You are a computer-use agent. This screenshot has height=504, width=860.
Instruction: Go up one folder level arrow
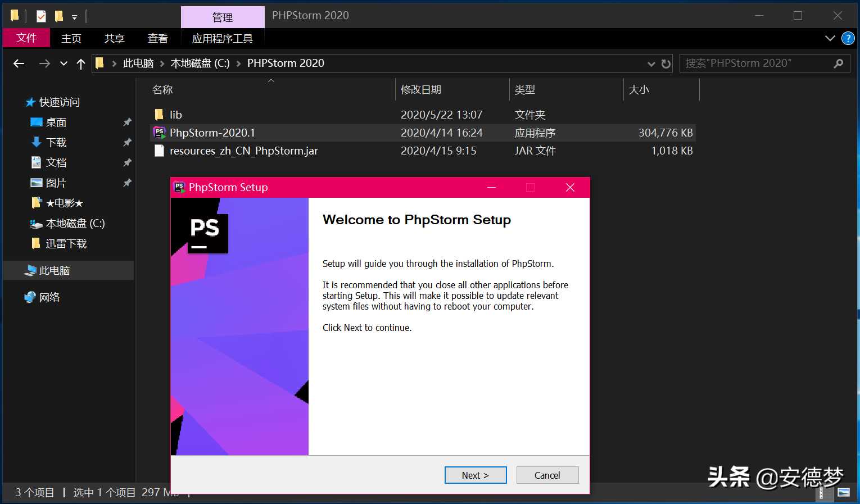pyautogui.click(x=81, y=63)
